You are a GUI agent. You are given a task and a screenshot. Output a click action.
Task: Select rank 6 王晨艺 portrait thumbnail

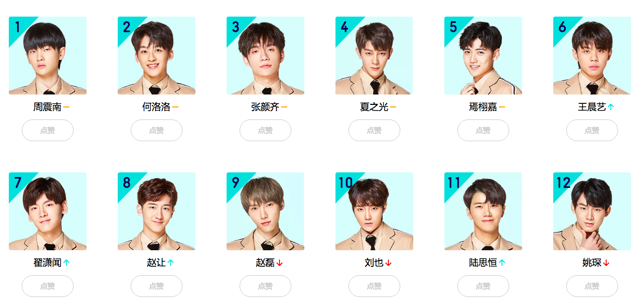click(x=592, y=56)
